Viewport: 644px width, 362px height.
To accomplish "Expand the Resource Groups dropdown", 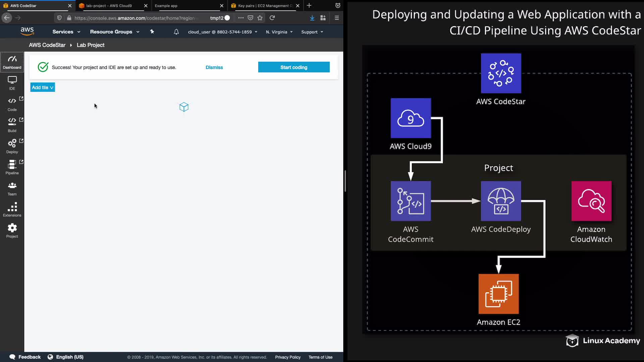I will point(114,32).
